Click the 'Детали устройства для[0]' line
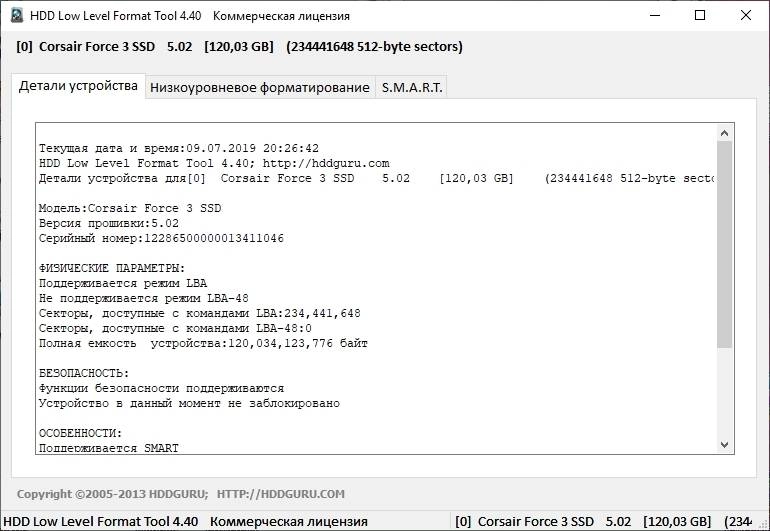770x531 pixels. (x=376, y=178)
